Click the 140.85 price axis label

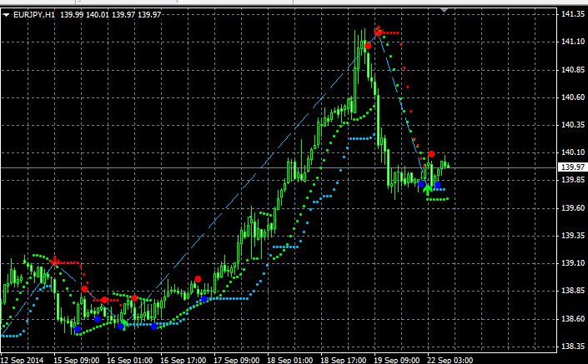(573, 70)
